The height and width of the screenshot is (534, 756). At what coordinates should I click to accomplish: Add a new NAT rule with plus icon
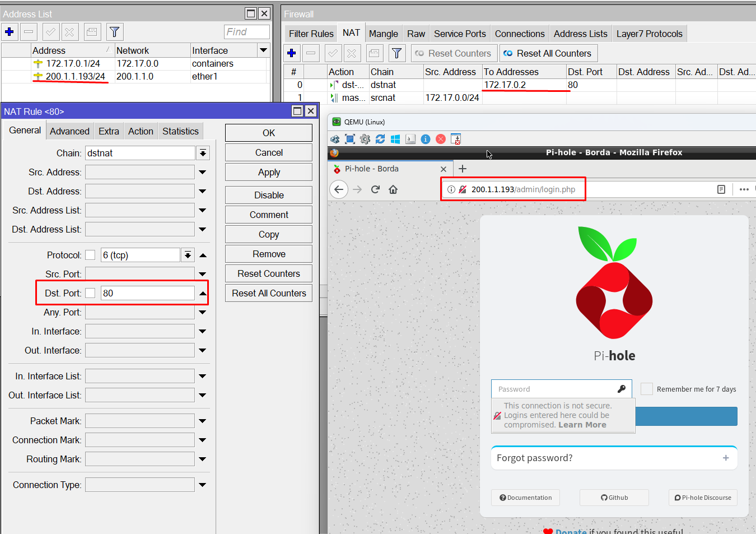pos(292,53)
